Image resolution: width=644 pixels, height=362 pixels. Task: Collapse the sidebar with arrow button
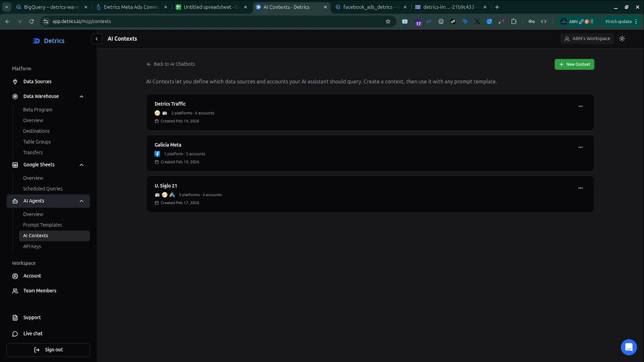tap(97, 39)
